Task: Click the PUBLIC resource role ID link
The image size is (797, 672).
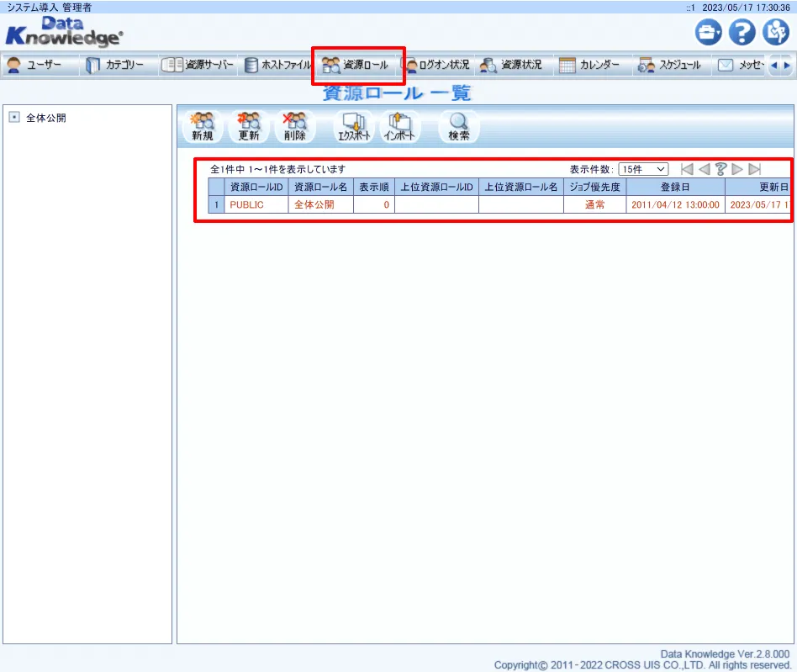Action: (246, 204)
